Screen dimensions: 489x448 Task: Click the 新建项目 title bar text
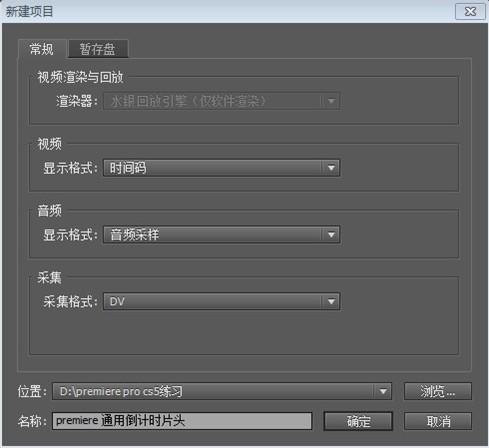tap(29, 12)
